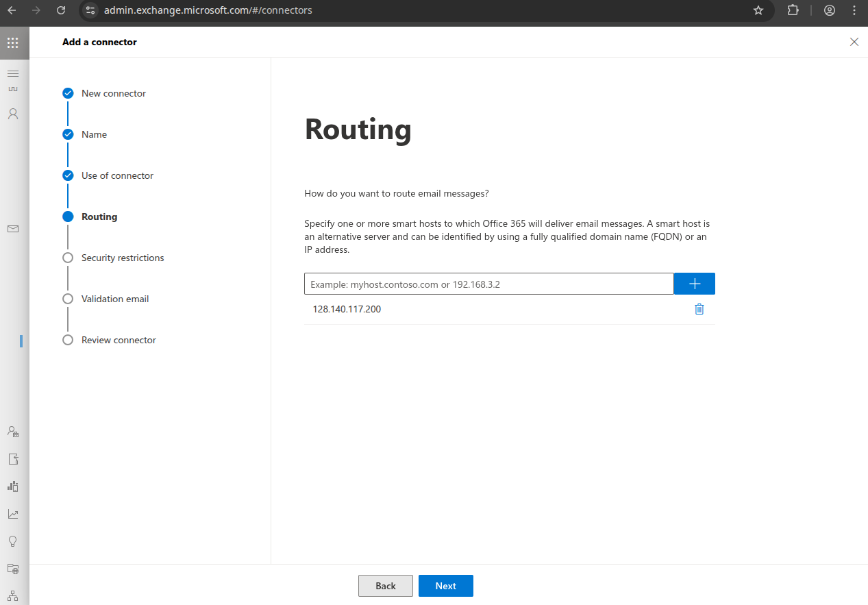Image resolution: width=868 pixels, height=605 pixels.
Task: Click the Add a connector title
Action: click(99, 42)
